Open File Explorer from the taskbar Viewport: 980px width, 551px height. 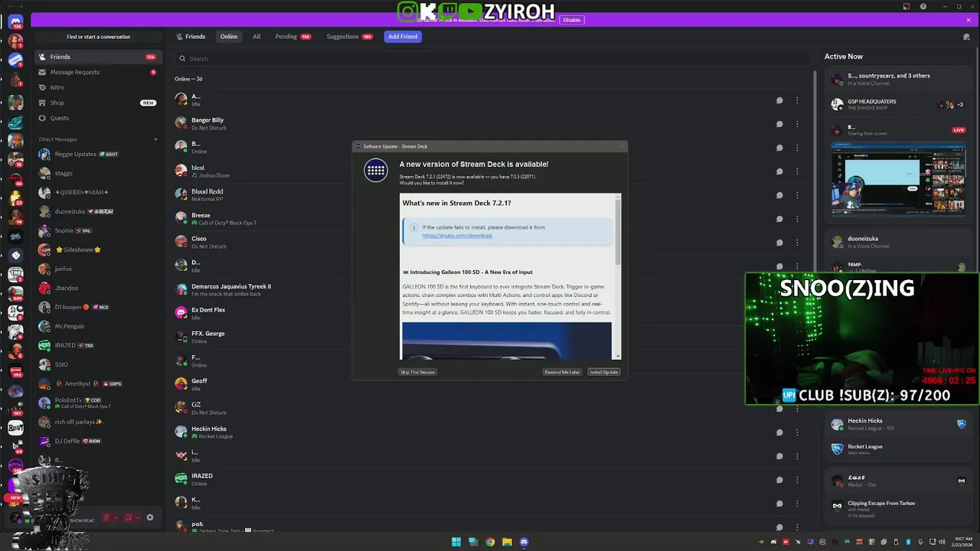[507, 542]
